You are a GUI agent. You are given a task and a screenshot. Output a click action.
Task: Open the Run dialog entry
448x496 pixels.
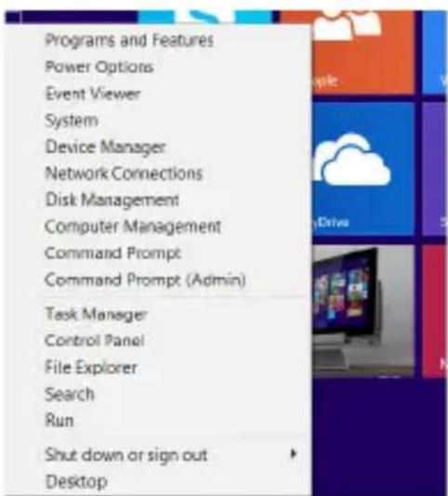coord(59,421)
